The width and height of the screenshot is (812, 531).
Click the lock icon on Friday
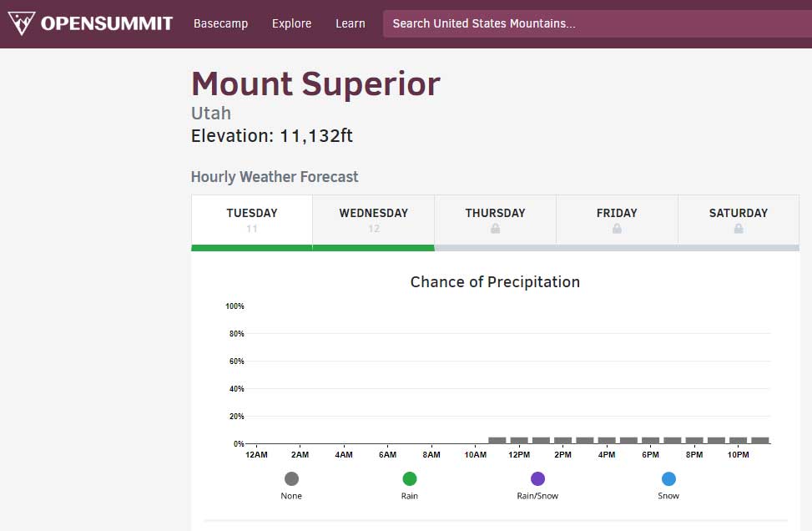pos(617,227)
